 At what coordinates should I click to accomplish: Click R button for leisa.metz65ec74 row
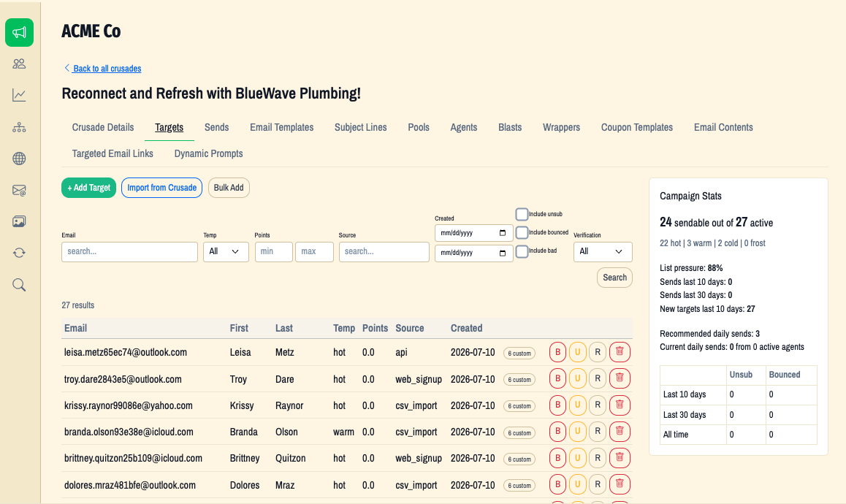coord(598,352)
